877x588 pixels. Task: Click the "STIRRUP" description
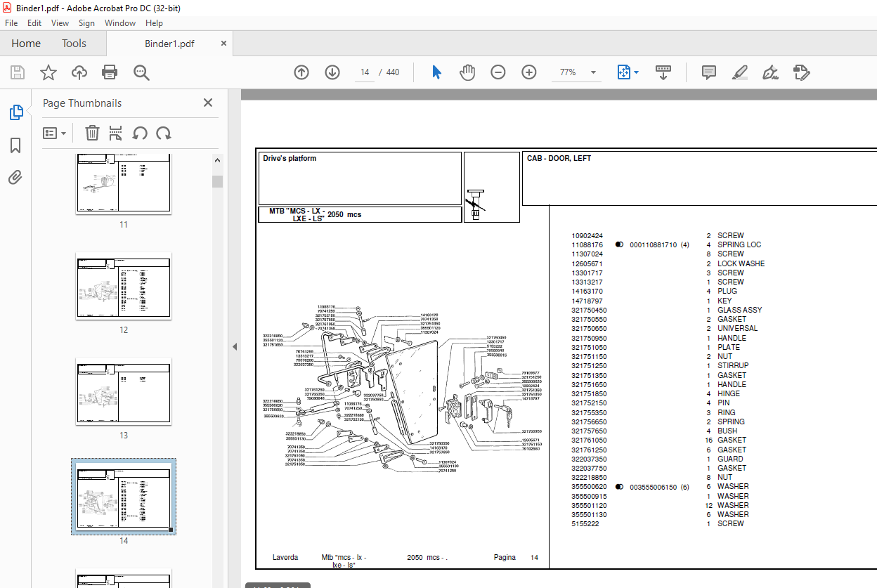point(733,365)
